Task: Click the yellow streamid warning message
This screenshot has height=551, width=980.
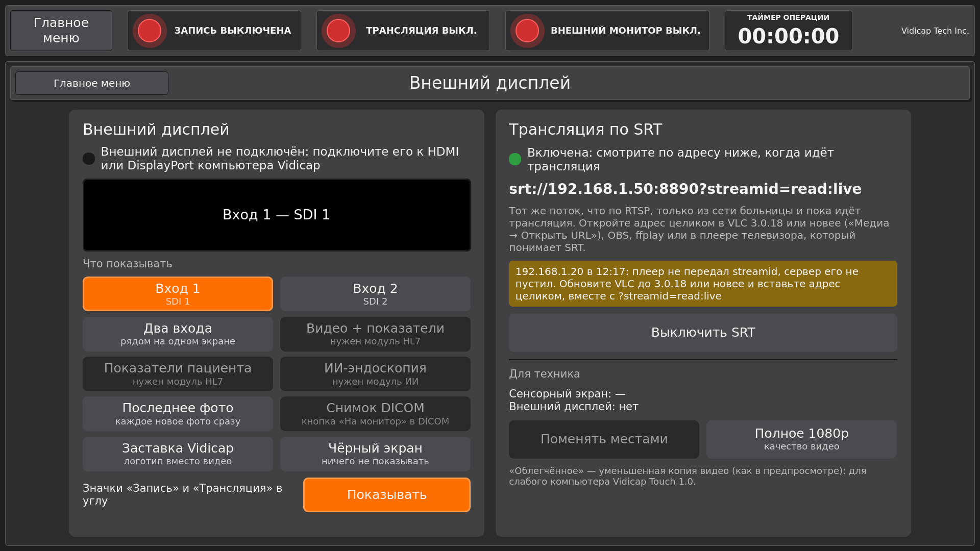Action: (703, 284)
